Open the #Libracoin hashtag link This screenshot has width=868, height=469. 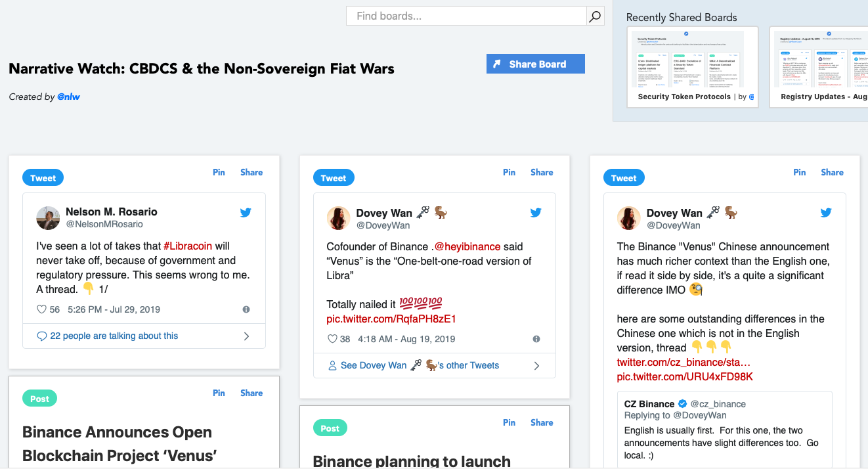[x=188, y=246]
